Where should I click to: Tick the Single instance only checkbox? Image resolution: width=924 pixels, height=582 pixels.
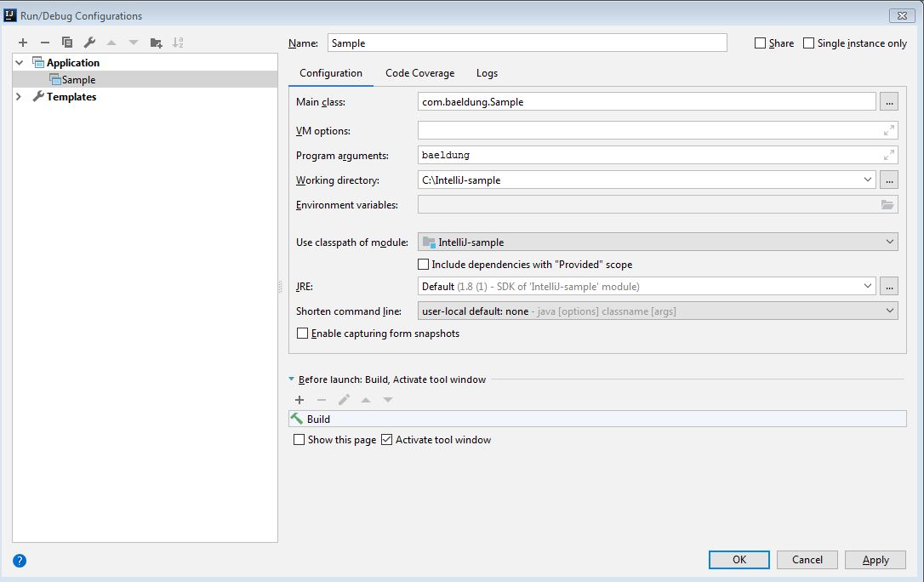pos(808,43)
